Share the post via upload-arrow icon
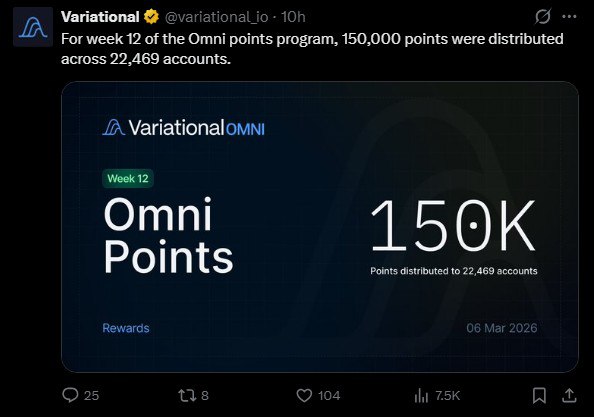This screenshot has height=417, width=594. point(569,395)
